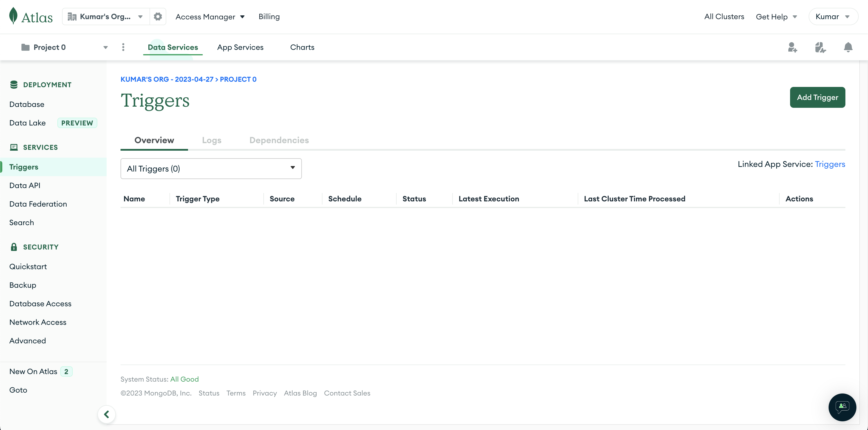Open Atlas Blog footer link
Viewport: 868px width, 430px height.
pyautogui.click(x=300, y=393)
